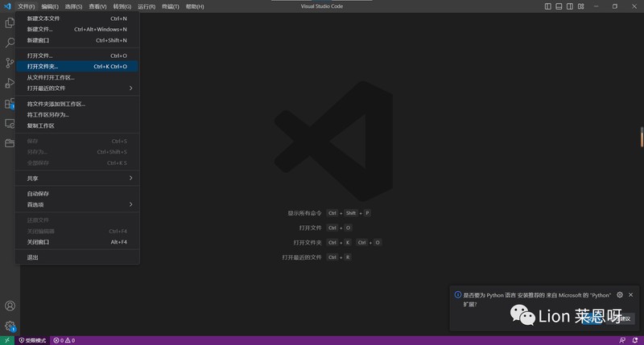Close the Python extension notification
644x345 pixels.
click(x=631, y=295)
